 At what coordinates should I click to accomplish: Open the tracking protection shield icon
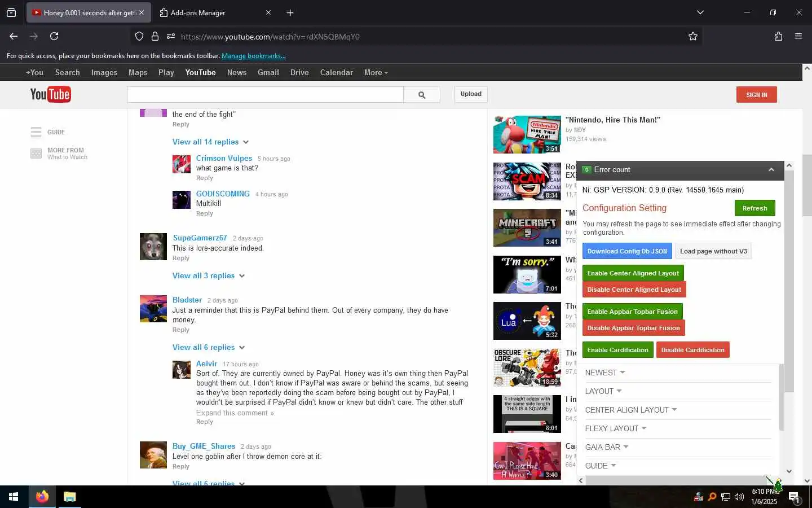(139, 37)
